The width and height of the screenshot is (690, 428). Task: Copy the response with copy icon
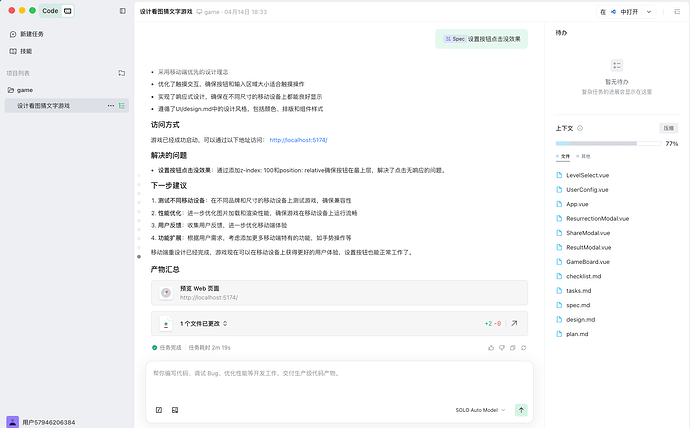(x=513, y=347)
